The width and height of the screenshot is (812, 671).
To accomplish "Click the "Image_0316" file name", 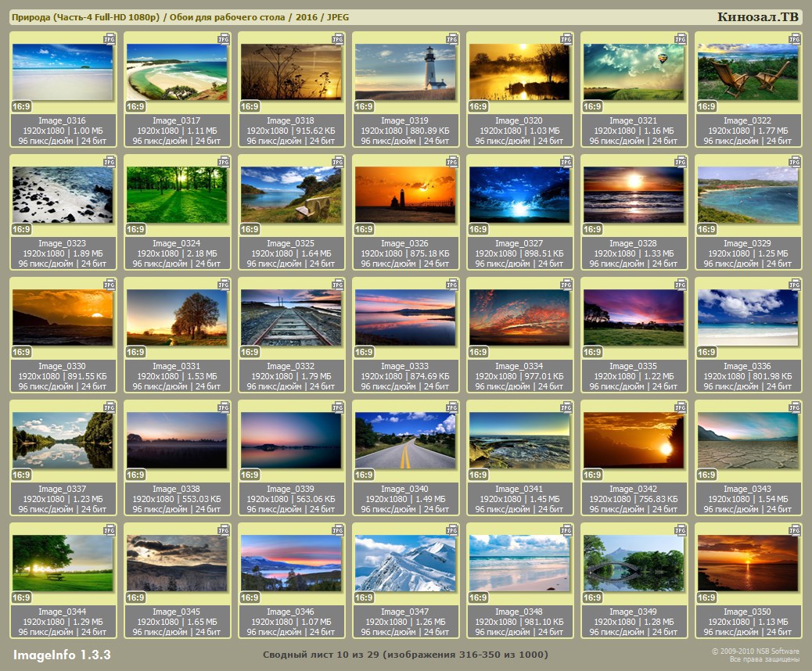I will [x=62, y=120].
